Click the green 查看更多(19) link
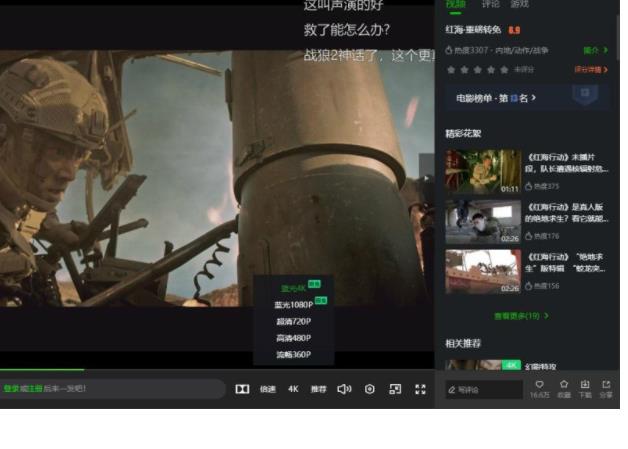 tap(521, 316)
